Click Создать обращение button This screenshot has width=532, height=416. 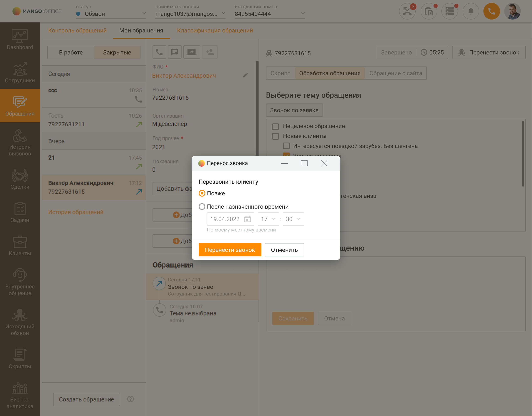coord(87,399)
